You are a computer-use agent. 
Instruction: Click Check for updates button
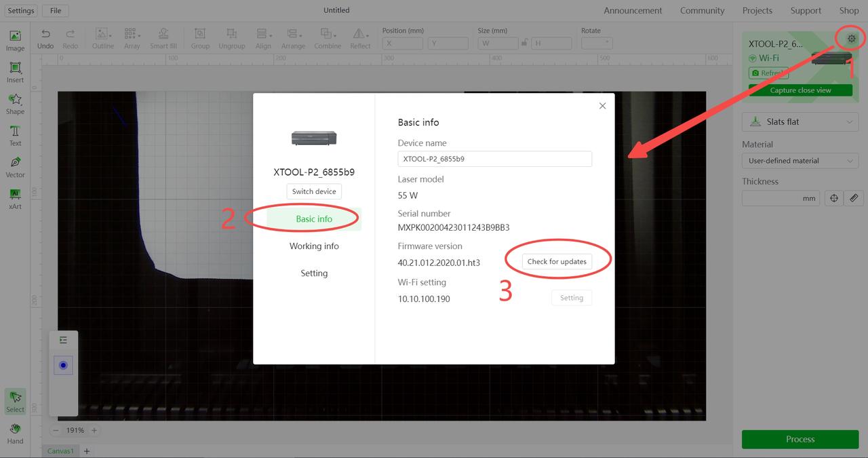[557, 262]
